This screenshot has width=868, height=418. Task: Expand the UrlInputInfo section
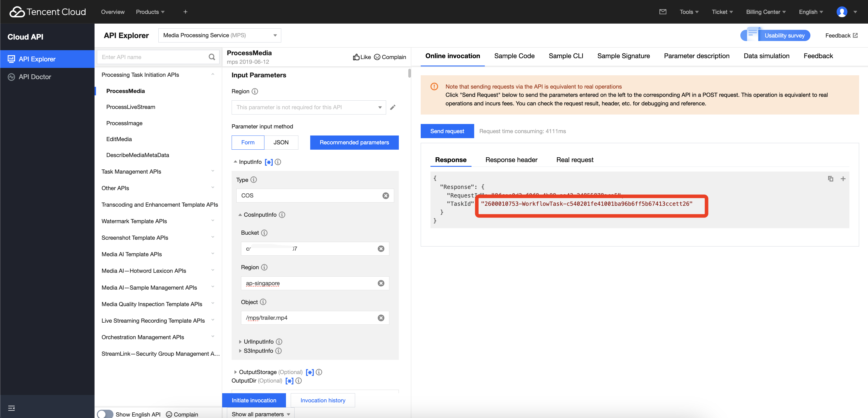pos(240,342)
